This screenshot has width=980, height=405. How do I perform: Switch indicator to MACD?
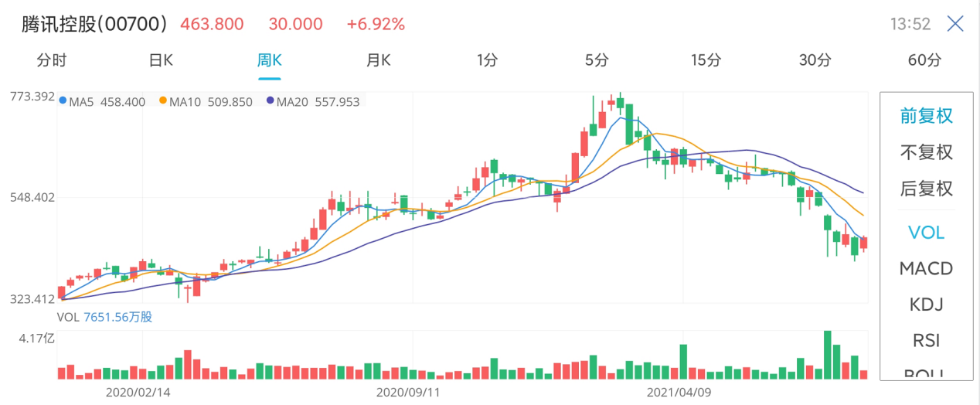tap(926, 268)
